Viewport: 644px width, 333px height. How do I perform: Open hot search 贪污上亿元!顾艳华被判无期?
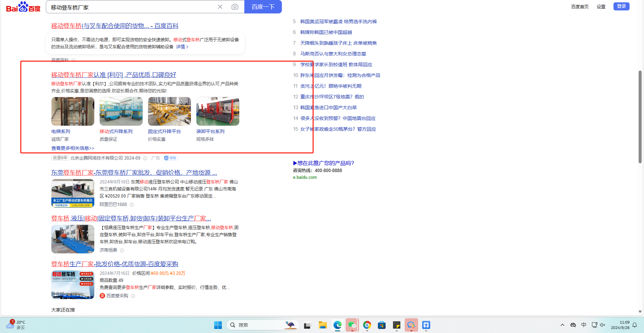331,86
